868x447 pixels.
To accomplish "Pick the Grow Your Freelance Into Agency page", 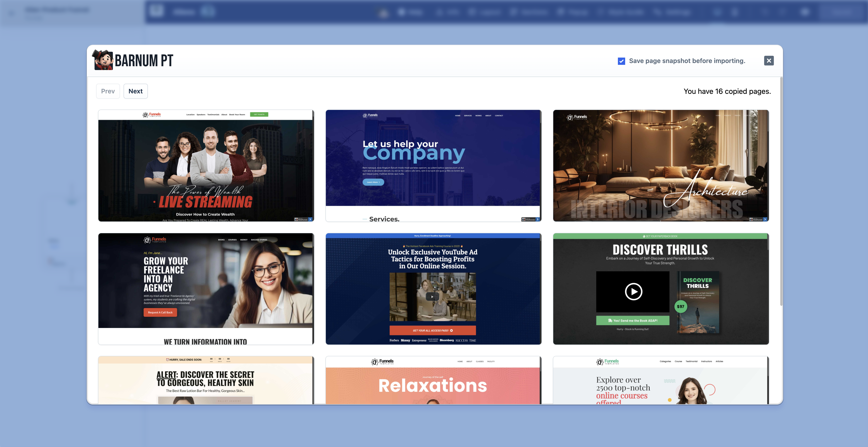I will pyautogui.click(x=205, y=289).
